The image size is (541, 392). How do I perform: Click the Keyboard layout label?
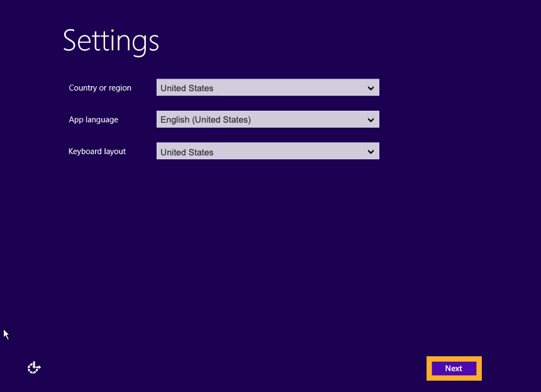tap(97, 152)
